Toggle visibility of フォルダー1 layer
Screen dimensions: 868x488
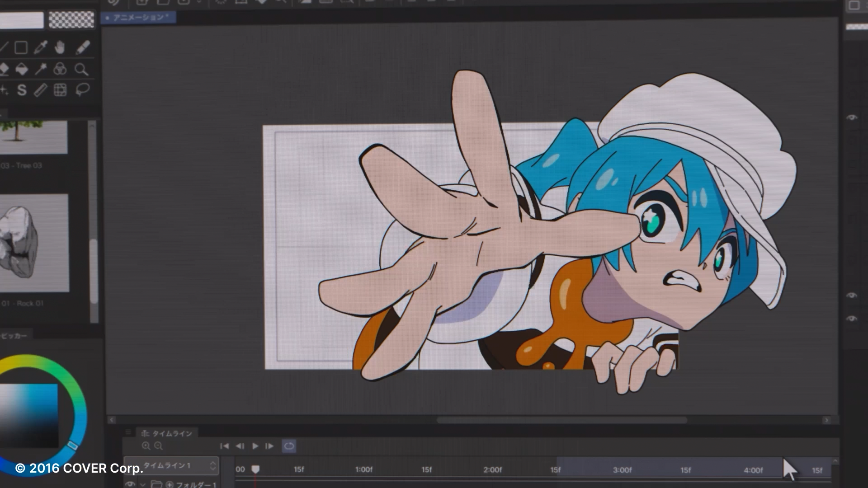(130, 484)
